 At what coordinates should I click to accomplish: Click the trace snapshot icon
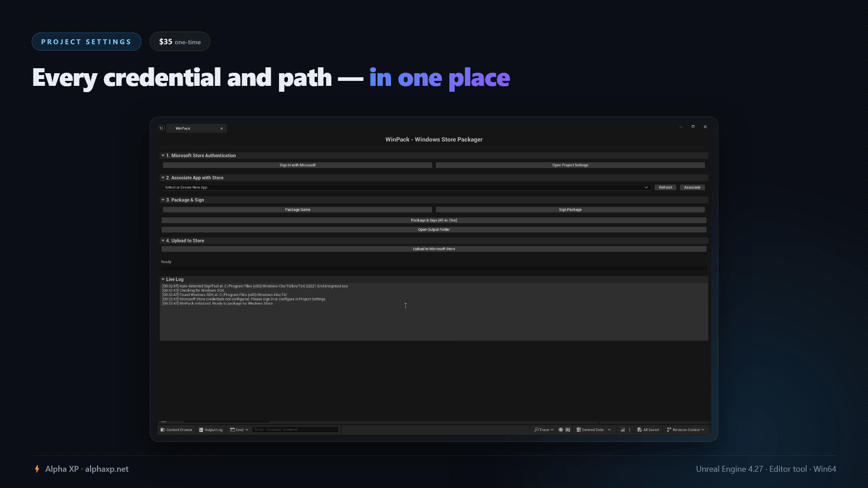(568, 430)
